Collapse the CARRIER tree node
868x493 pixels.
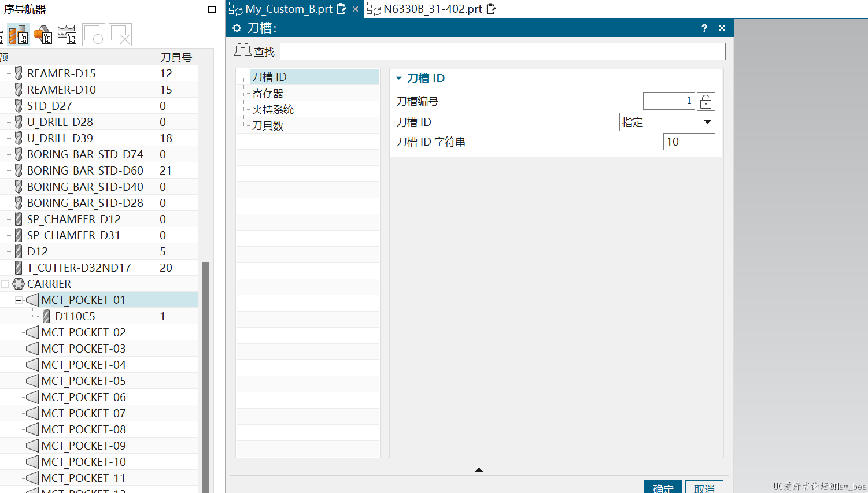(x=5, y=284)
